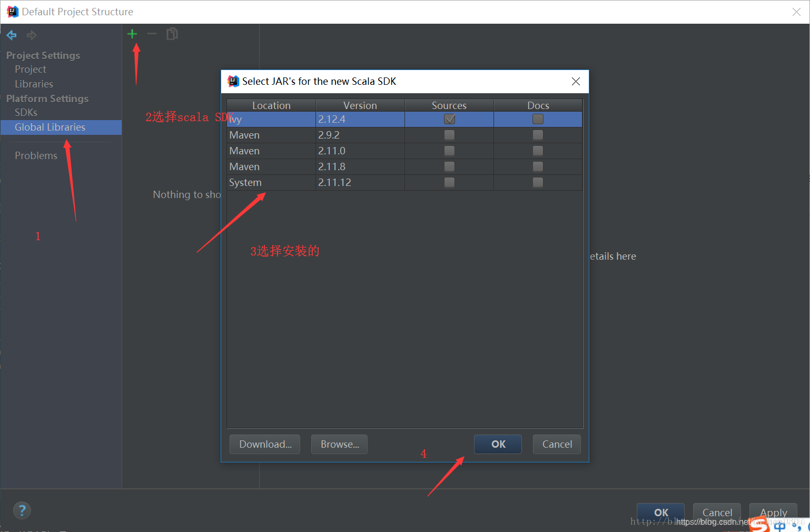Screen dimensions: 810x532
Task: Click the Sources column header
Action: [449, 105]
